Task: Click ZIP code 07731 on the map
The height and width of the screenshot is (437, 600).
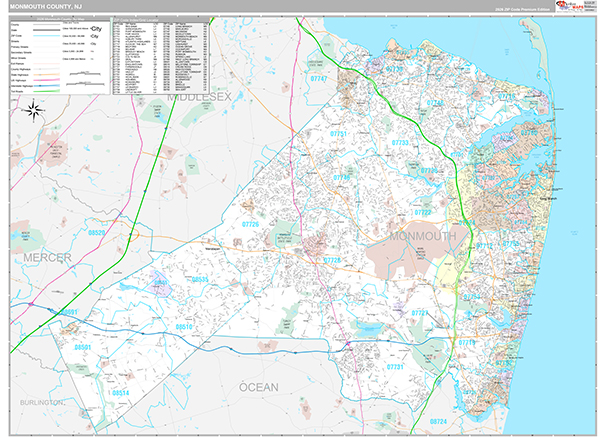Action: tap(393, 367)
